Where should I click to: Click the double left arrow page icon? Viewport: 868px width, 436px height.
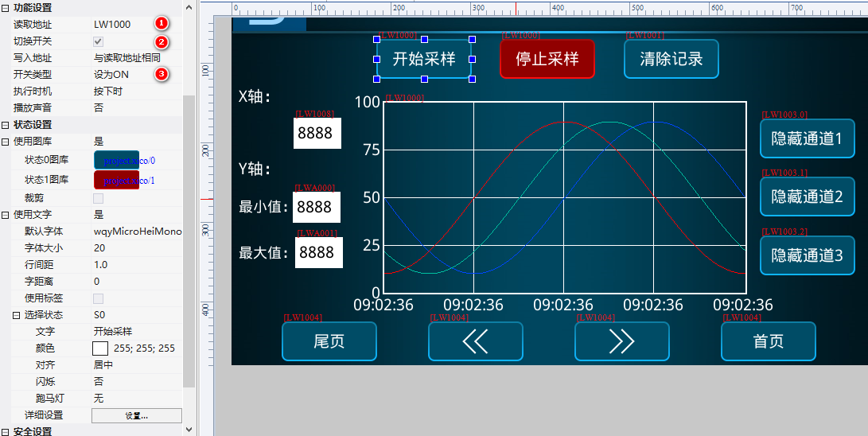(475, 341)
